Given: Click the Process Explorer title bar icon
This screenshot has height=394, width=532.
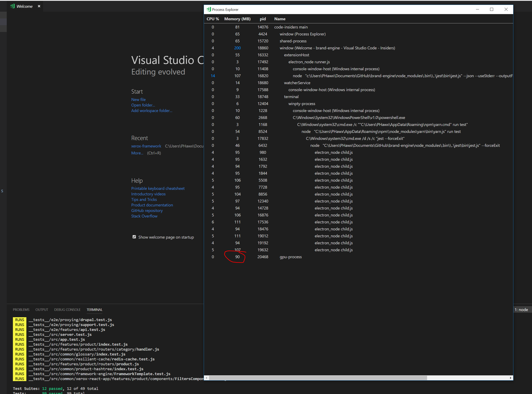Looking at the screenshot, I should (x=208, y=9).
